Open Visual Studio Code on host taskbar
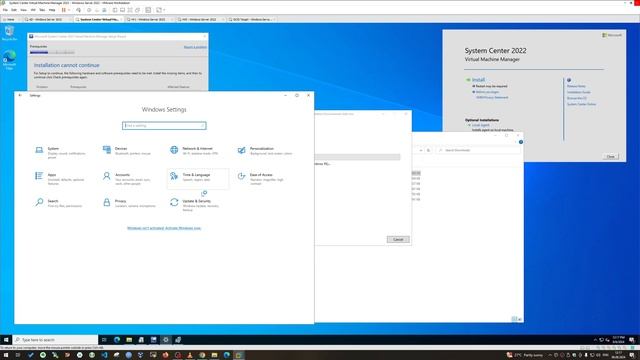The width and height of the screenshot is (640, 360). (104, 355)
